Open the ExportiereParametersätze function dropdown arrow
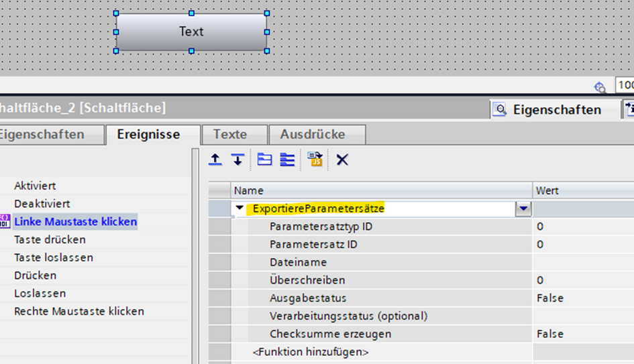Viewport: 634px width, 364px height. tap(523, 208)
